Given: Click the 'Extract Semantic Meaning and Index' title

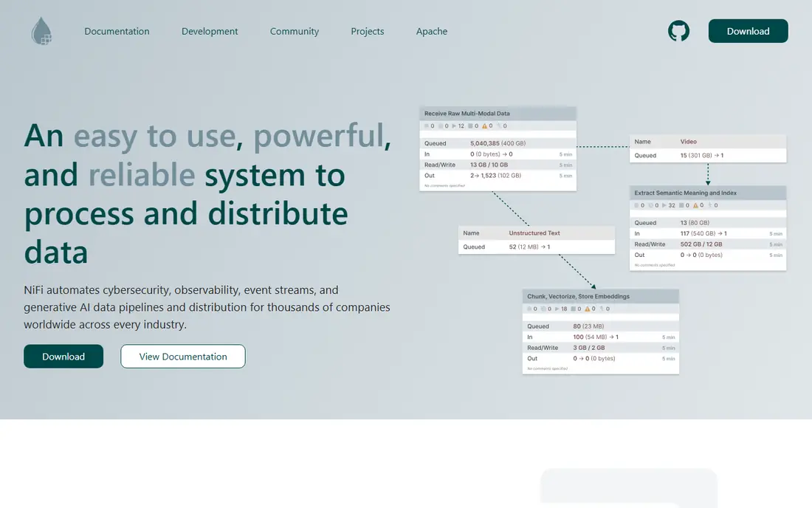Looking at the screenshot, I should (685, 193).
